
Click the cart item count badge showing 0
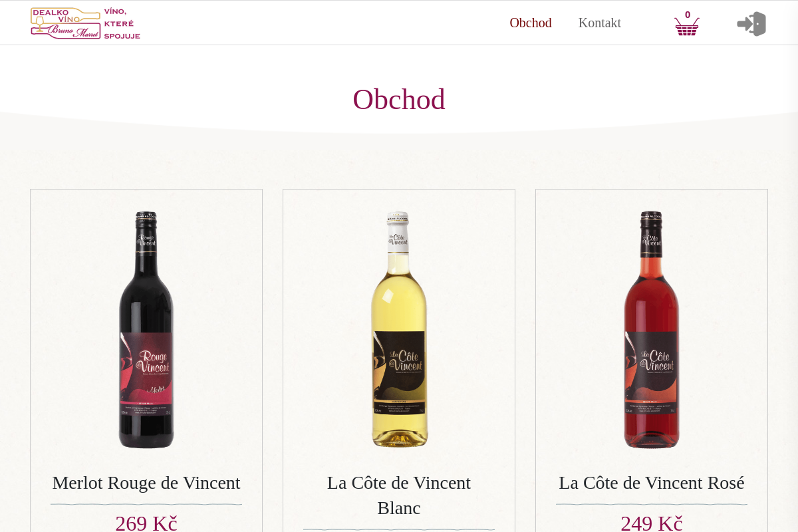point(688,15)
